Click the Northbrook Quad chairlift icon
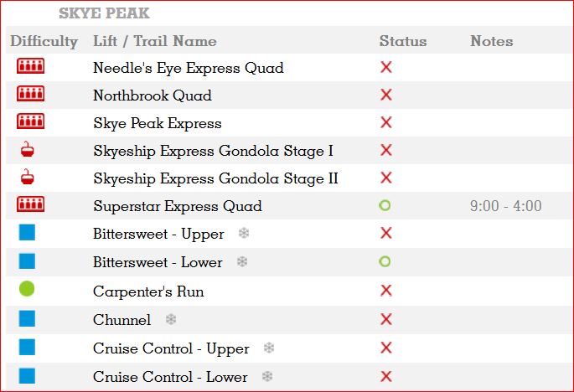This screenshot has height=392, width=574. (31, 94)
